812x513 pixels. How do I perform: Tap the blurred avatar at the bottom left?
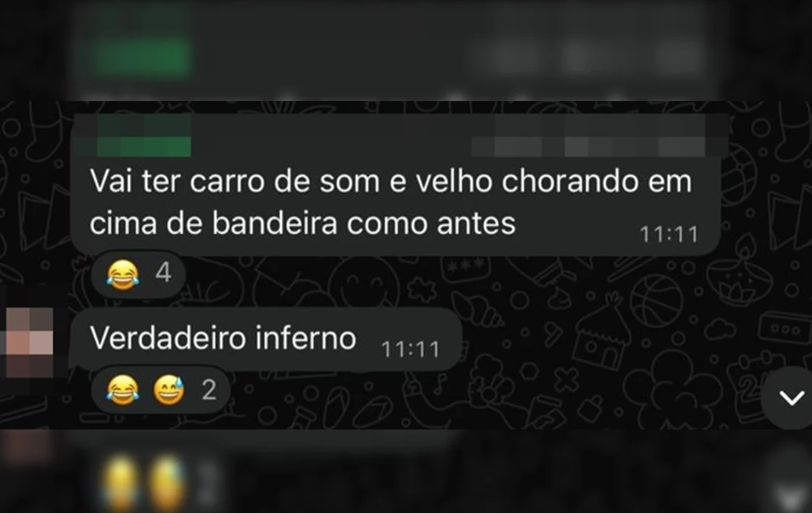click(x=26, y=446)
